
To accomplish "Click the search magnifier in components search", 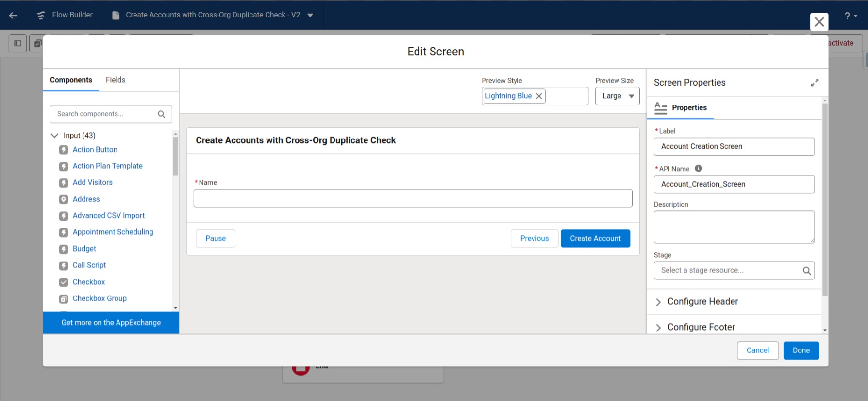I will tap(162, 114).
